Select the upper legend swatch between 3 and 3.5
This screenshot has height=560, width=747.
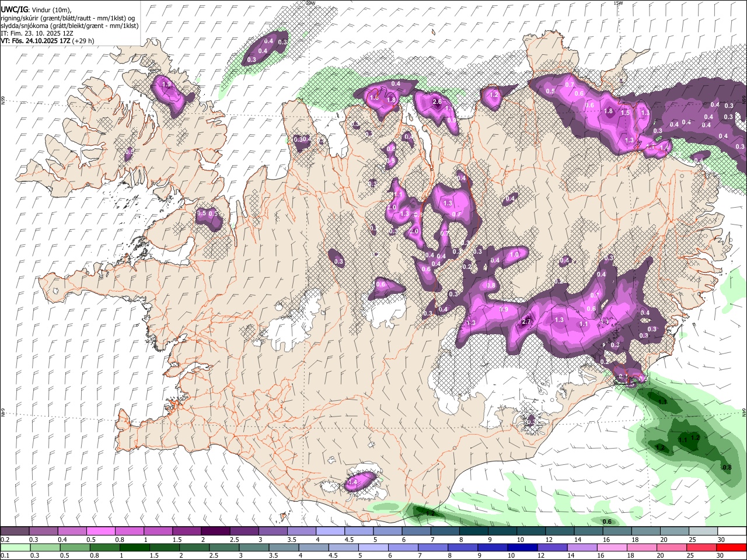273,531
